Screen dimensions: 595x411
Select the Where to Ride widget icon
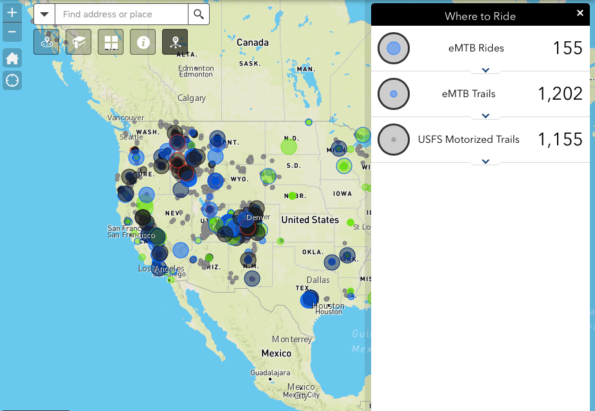175,42
